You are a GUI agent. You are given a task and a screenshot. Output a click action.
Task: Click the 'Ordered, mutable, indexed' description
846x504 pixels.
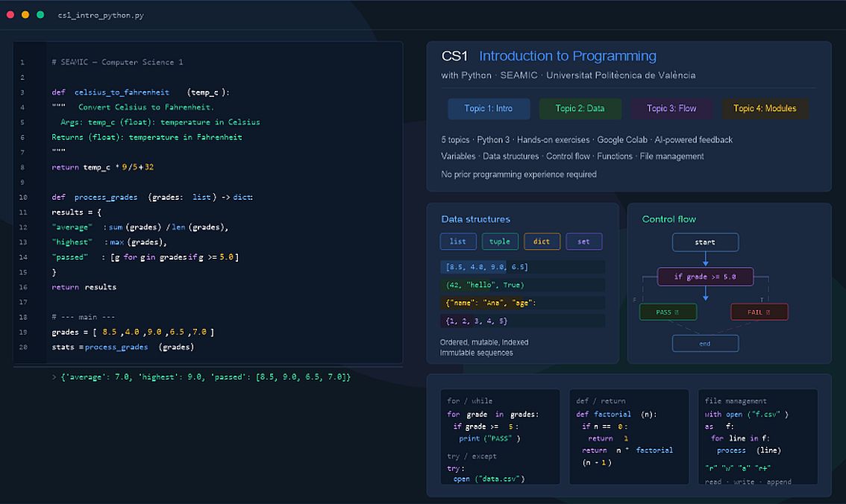coord(484,342)
